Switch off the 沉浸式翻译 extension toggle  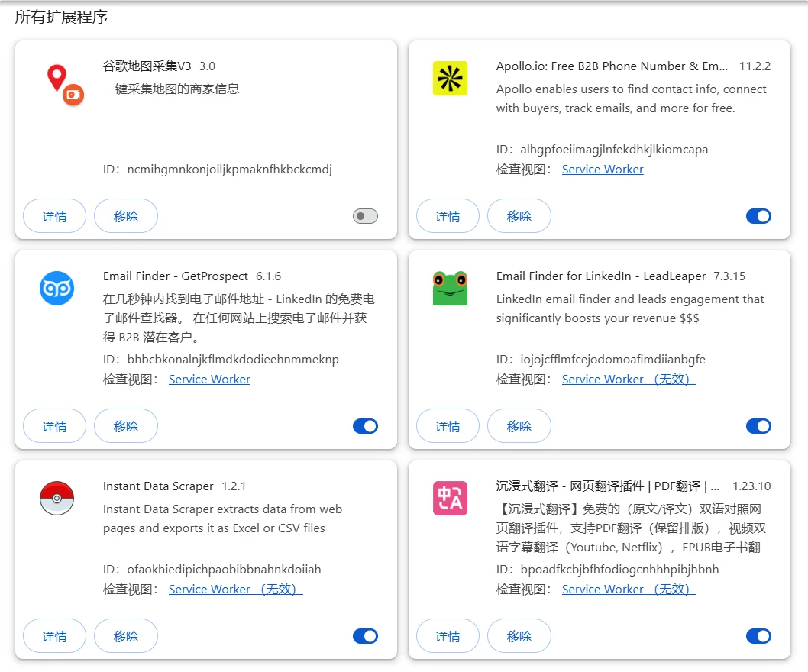[758, 636]
